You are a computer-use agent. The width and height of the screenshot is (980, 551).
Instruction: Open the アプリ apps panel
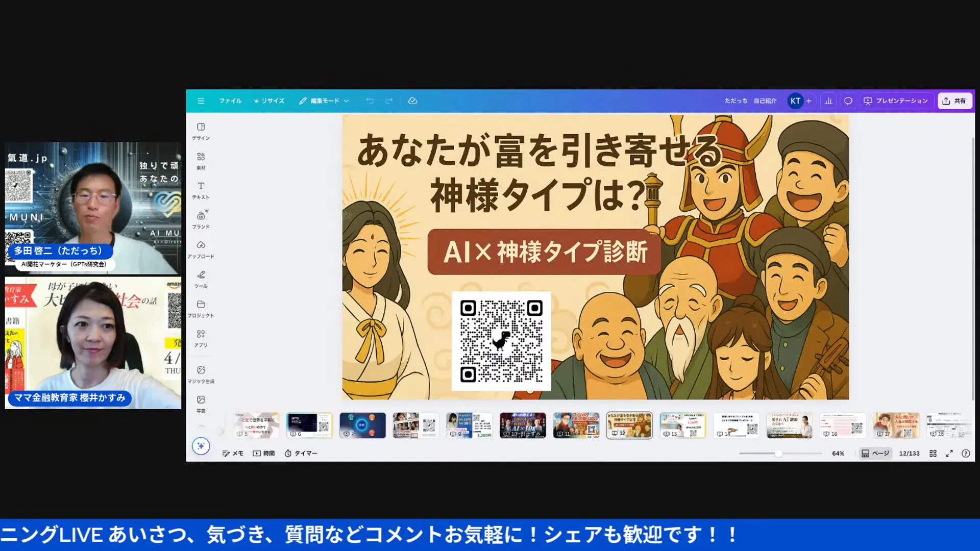click(x=201, y=338)
